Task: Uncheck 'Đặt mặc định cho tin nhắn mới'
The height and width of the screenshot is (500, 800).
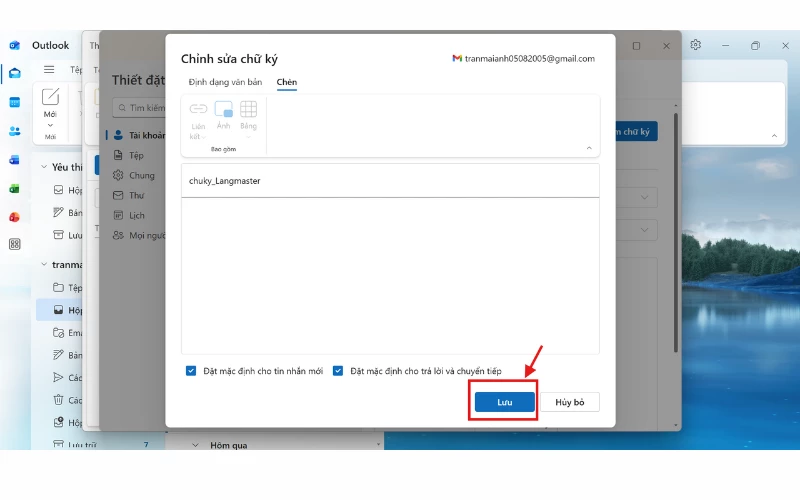Action: [191, 371]
